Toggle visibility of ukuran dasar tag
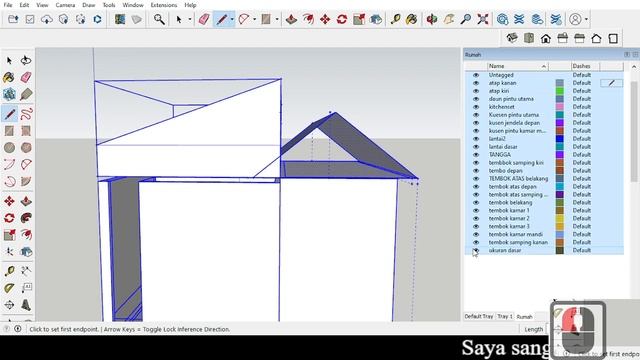 (x=476, y=250)
